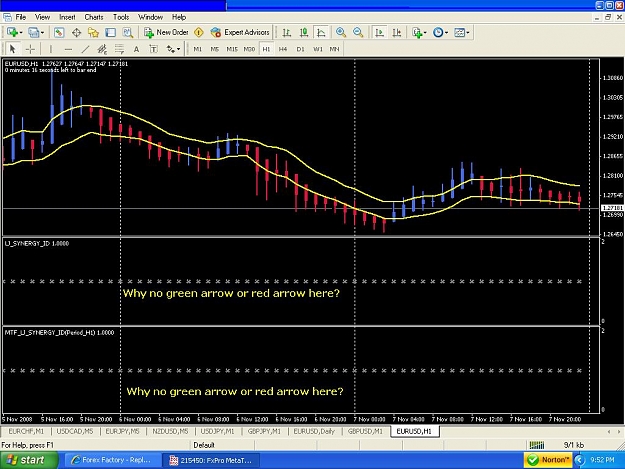
Task: Switch timeframe to D1
Action: 300,49
